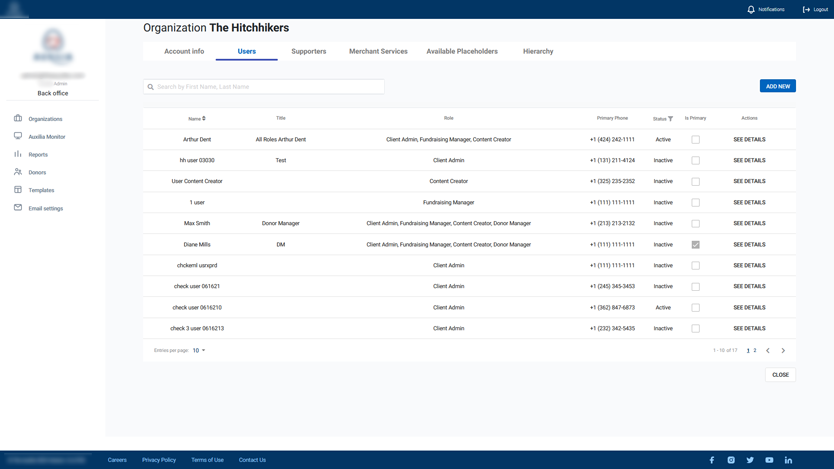Expand the Entries per page dropdown

tap(199, 351)
